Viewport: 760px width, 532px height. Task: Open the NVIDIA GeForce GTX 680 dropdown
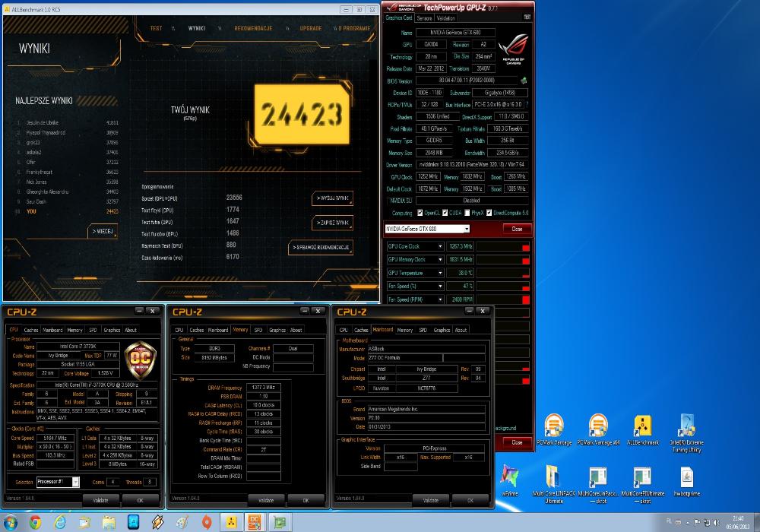tap(427, 229)
